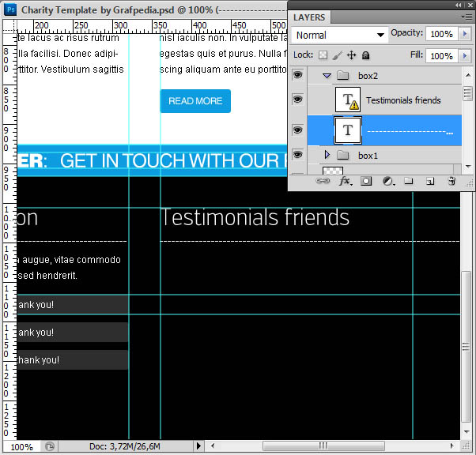Lock all padlock icon

tap(366, 55)
